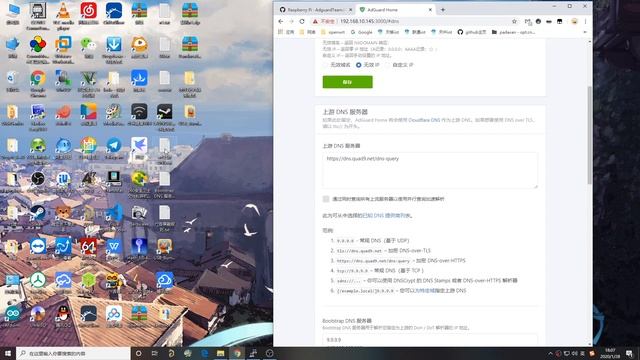Click the browser address bar URL
This screenshot has width=640, height=360.
pyautogui.click(x=369, y=21)
